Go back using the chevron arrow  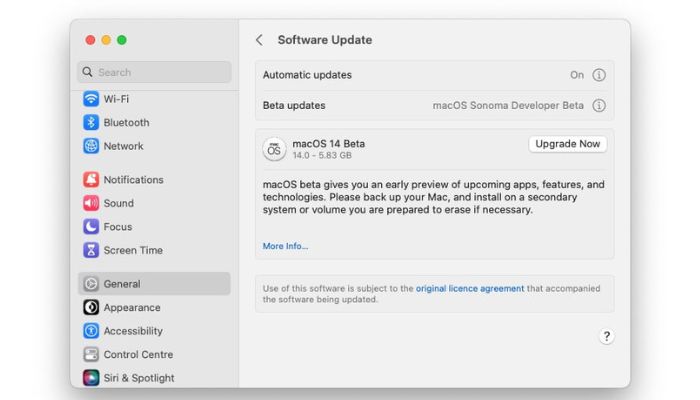tap(259, 40)
